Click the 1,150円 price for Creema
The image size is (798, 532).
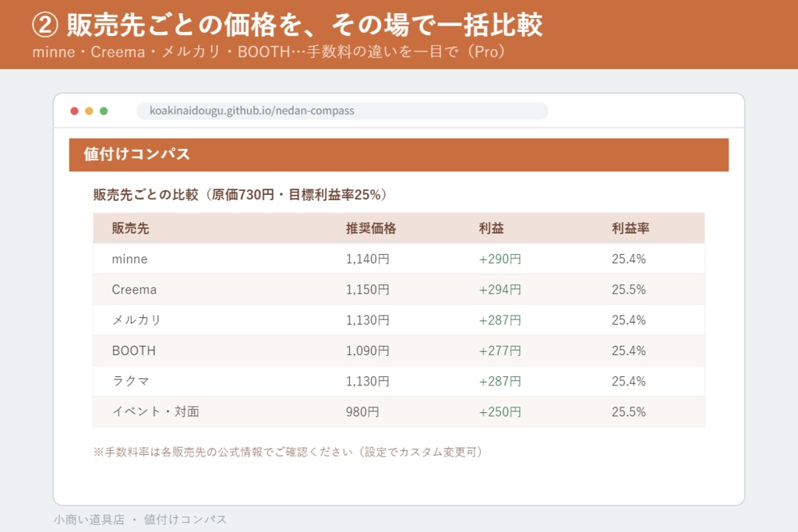[x=368, y=290]
